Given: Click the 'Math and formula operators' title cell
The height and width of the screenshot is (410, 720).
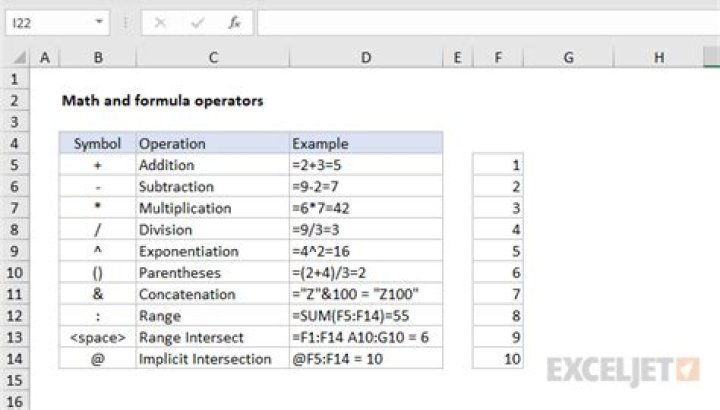Looking at the screenshot, I should 163,101.
